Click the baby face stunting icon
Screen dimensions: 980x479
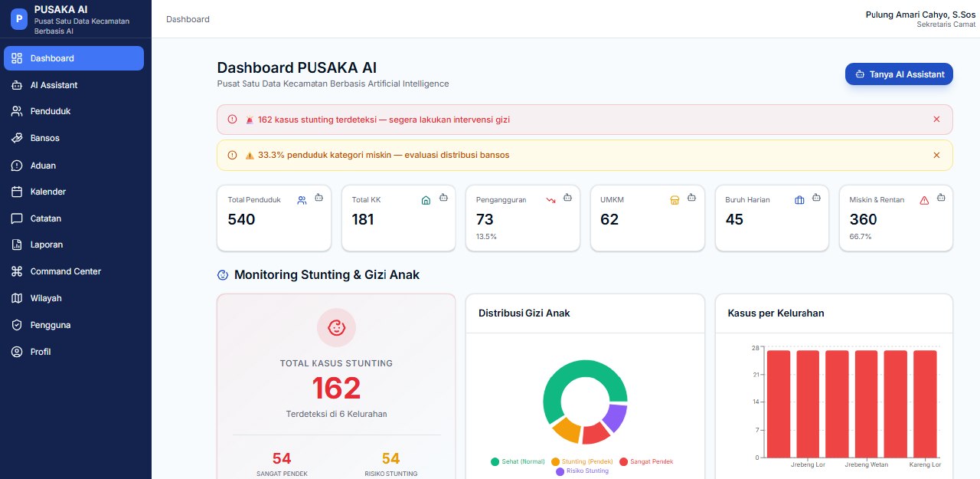tap(336, 327)
